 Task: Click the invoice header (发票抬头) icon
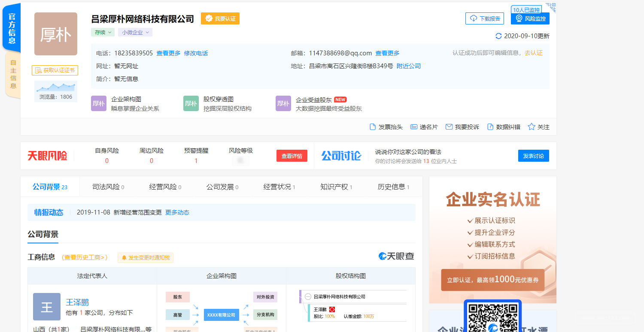(x=373, y=127)
